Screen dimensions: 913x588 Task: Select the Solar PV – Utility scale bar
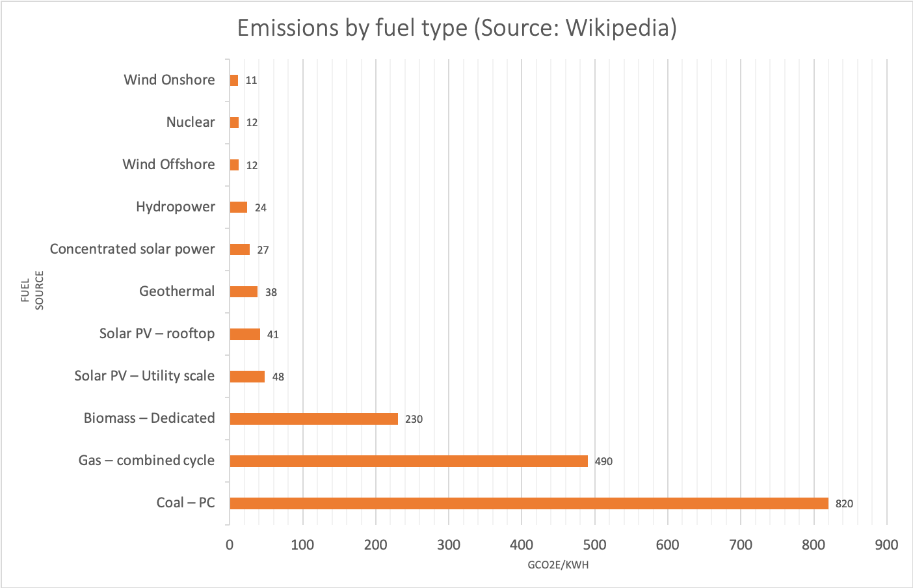pyautogui.click(x=247, y=377)
